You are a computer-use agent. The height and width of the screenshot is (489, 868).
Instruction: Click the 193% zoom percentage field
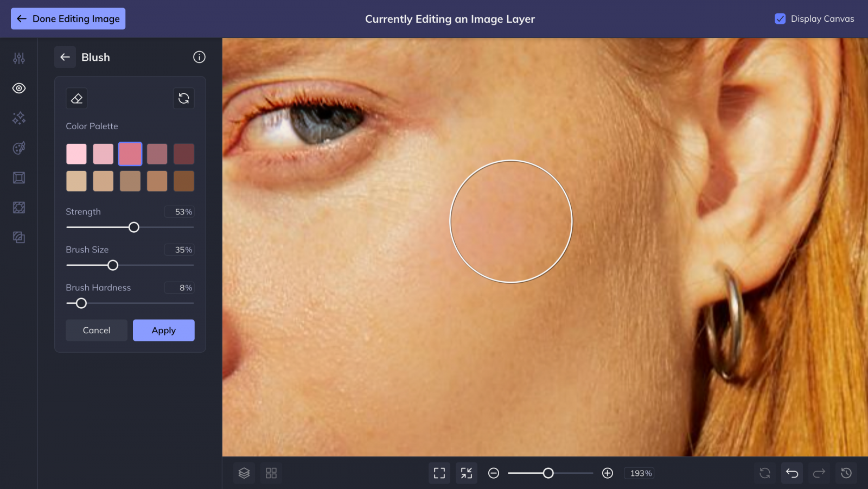[639, 473]
